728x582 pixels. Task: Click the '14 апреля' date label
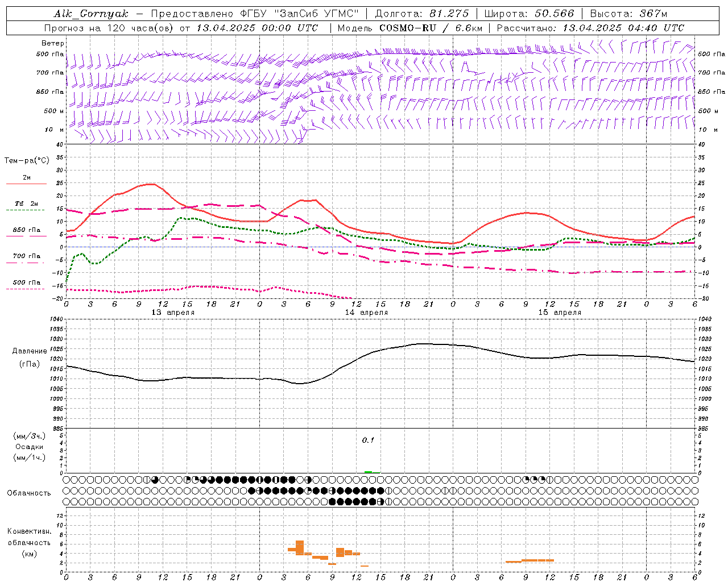[x=367, y=313]
